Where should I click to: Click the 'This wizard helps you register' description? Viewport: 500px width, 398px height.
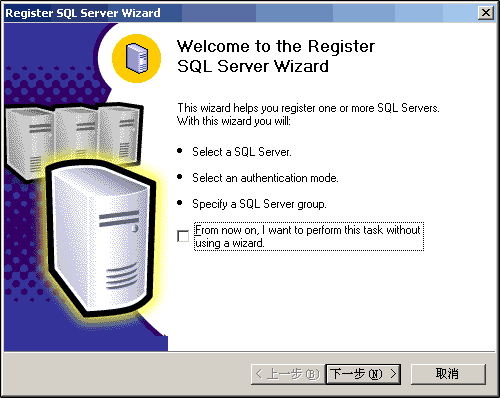coord(308,114)
